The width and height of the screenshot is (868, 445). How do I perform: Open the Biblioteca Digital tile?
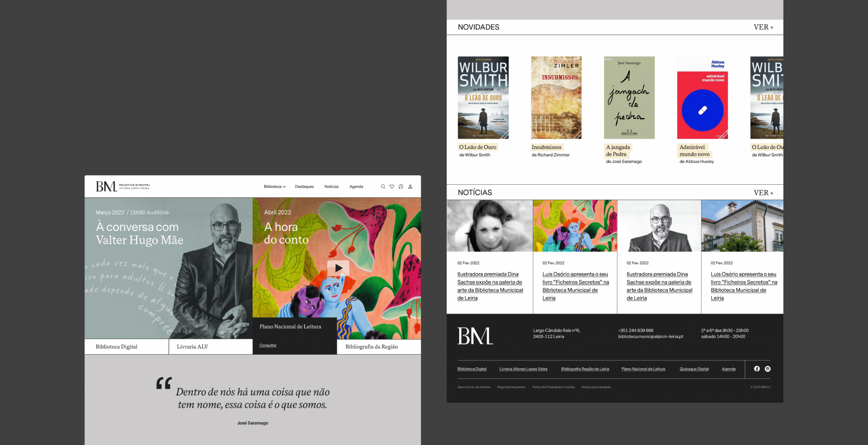[x=116, y=347]
